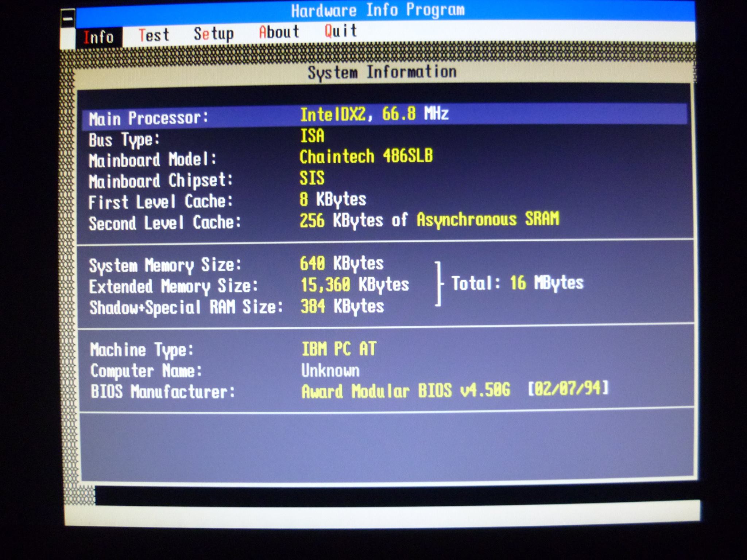
Task: Select the Main Processor row label
Action: 148,118
